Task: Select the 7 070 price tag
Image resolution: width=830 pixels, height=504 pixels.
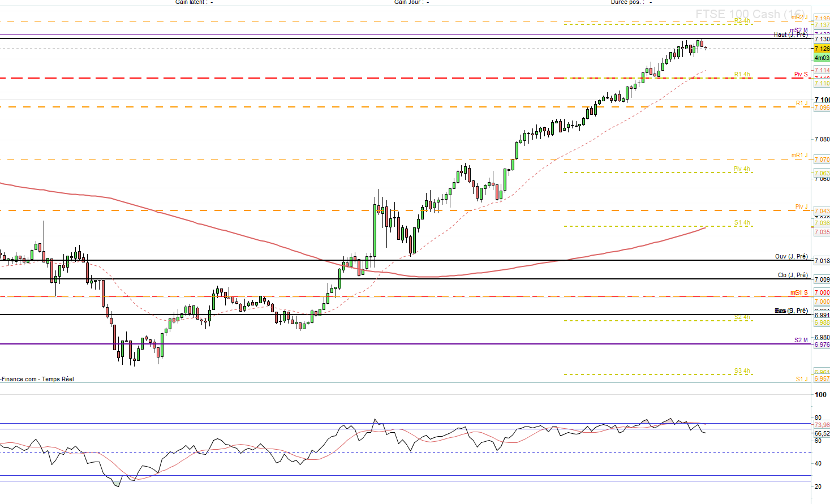Action: click(822, 160)
